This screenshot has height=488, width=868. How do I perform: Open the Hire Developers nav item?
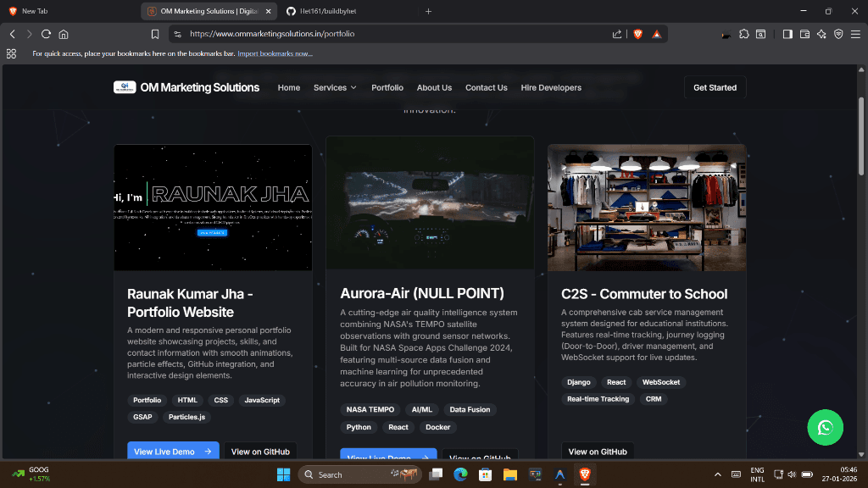coord(551,87)
